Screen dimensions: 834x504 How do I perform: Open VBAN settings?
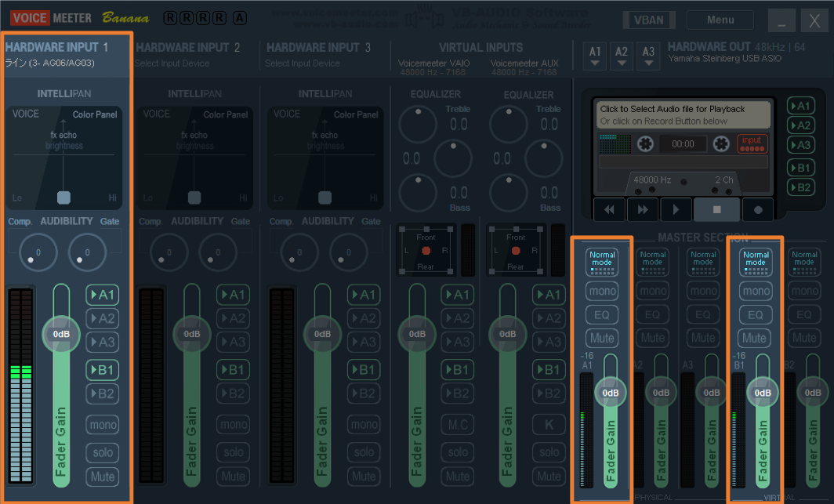point(649,20)
